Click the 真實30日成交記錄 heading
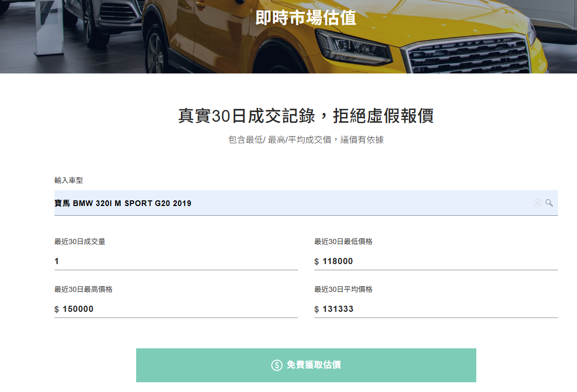The width and height of the screenshot is (577, 392). tap(306, 116)
